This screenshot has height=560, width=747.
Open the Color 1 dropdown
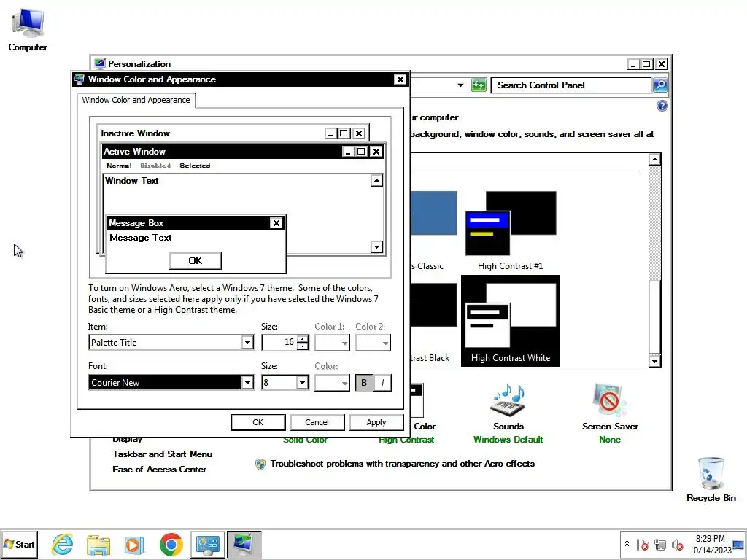click(x=332, y=343)
